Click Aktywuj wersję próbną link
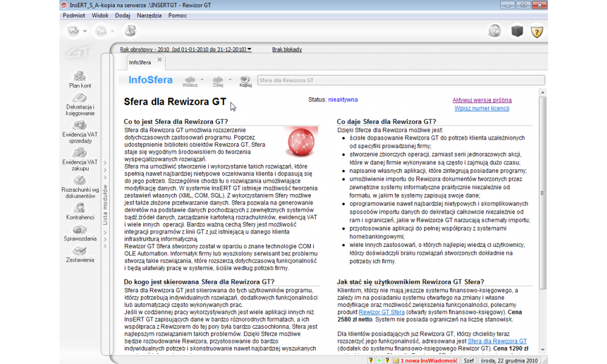 point(482,100)
